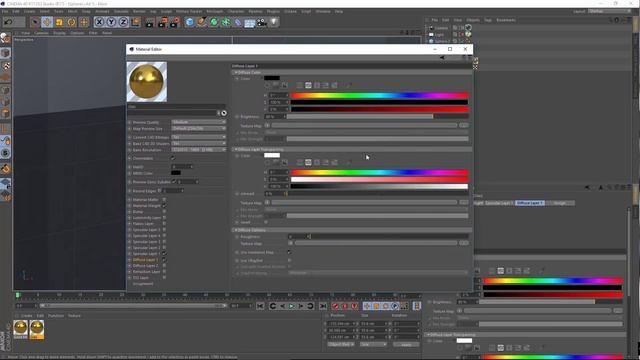Click Material Editor back arrow icon

(x=442, y=58)
